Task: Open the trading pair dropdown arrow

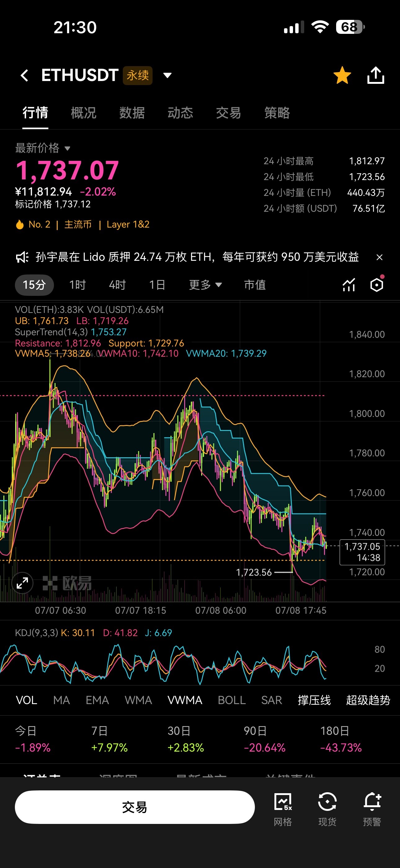Action: (x=167, y=75)
